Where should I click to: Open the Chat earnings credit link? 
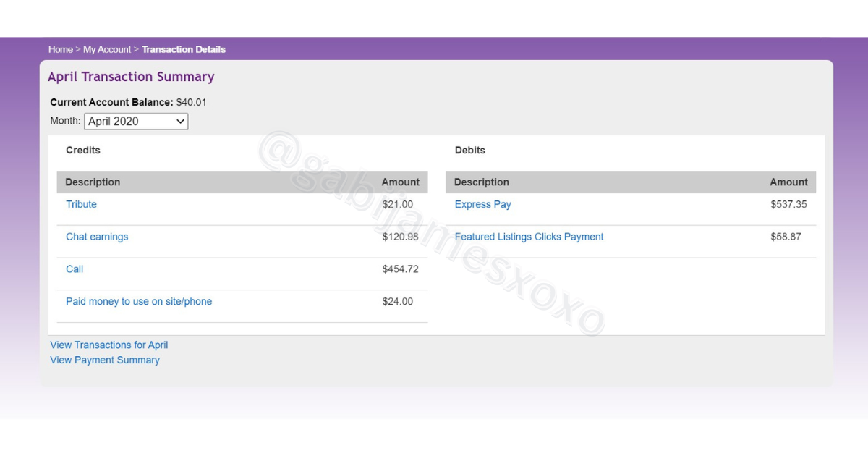point(97,237)
